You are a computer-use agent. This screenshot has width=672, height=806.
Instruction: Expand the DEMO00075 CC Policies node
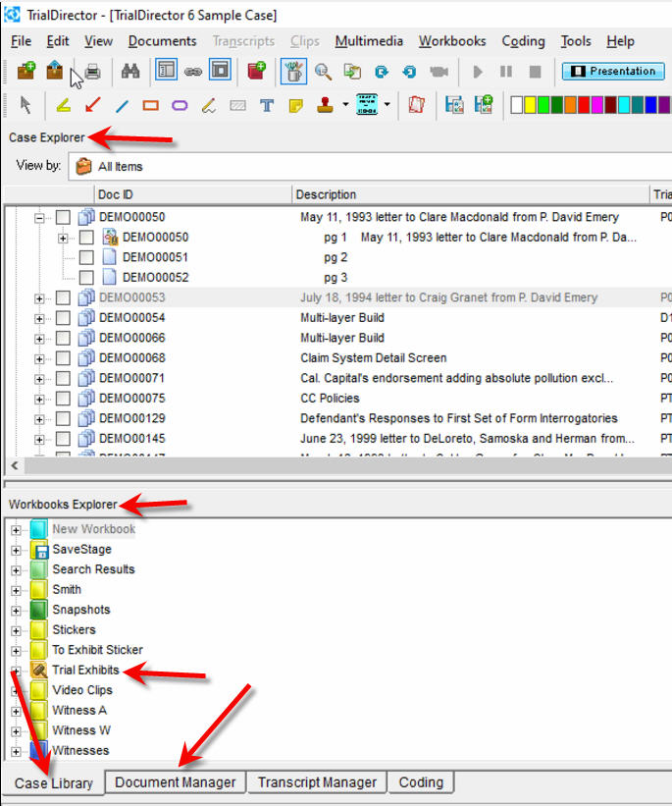(39, 400)
